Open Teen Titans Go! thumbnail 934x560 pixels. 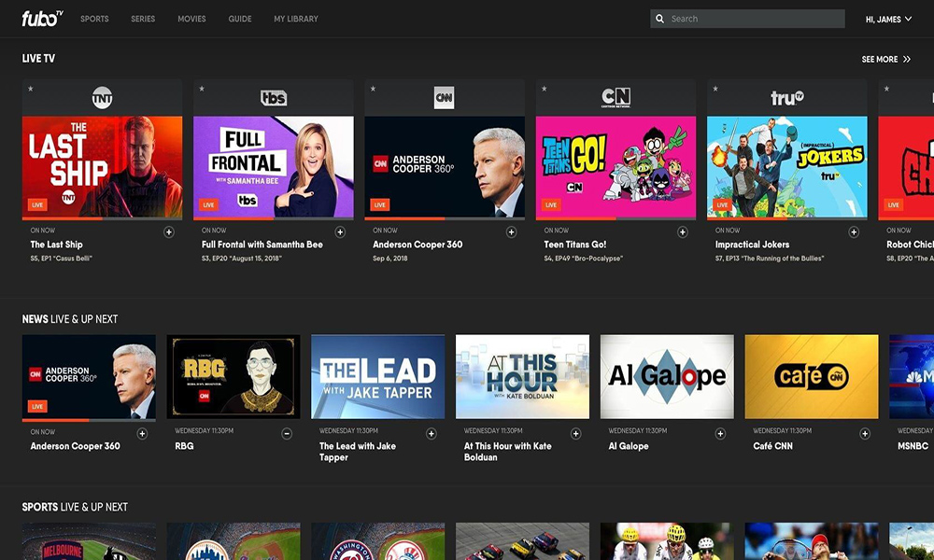616,167
